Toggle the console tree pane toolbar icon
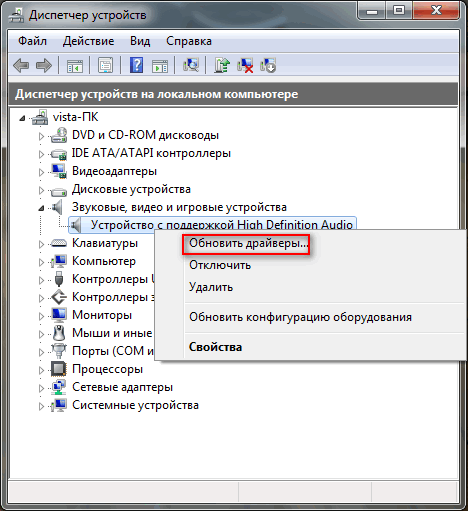Screen dimensions: 468x511 75,65
